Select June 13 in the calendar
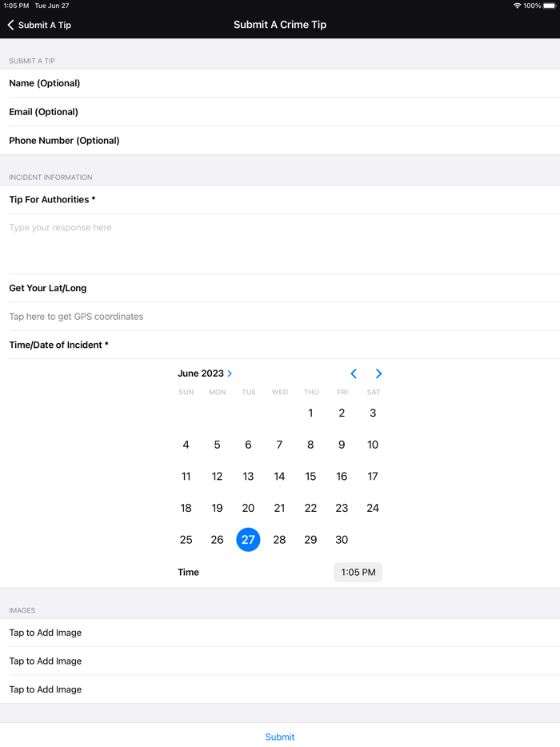The image size is (560, 747). 248,477
